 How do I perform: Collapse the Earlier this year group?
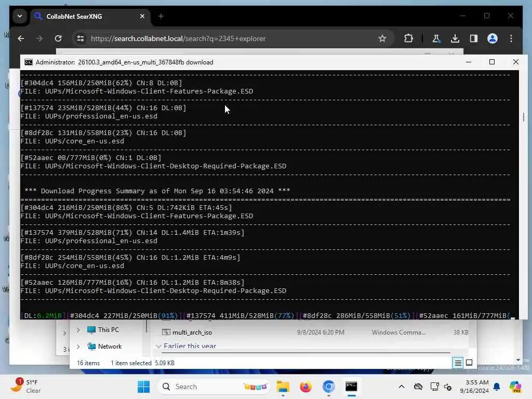[x=158, y=346]
